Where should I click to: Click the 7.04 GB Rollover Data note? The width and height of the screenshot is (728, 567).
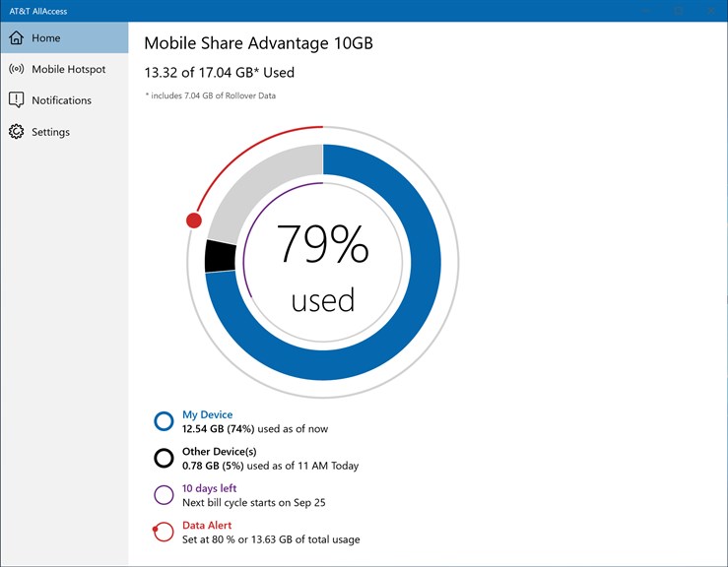(x=211, y=95)
